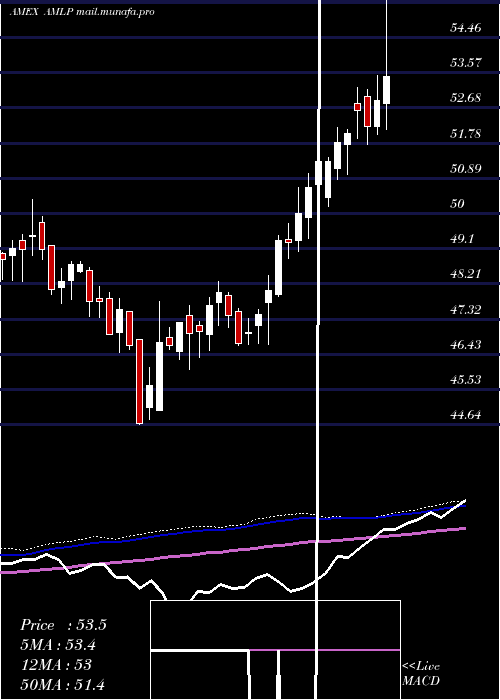Image resolution: width=500 pixels, height=700 pixels.
Task: Click the <<Live MACD label
Action: pyautogui.click(x=421, y=673)
